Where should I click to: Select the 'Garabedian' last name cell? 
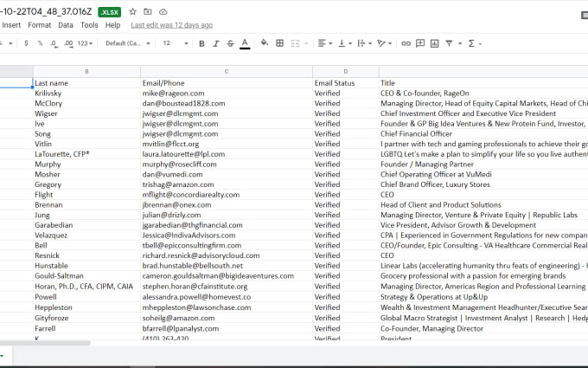pyautogui.click(x=86, y=225)
